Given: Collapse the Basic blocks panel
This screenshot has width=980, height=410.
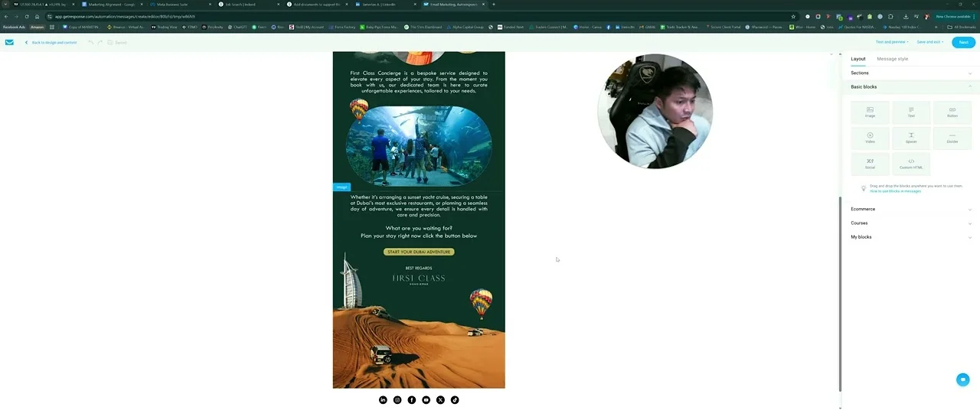Looking at the screenshot, I should [911, 86].
